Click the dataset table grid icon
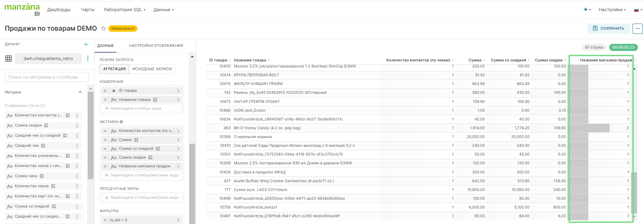644x224 pixels. tap(9, 59)
